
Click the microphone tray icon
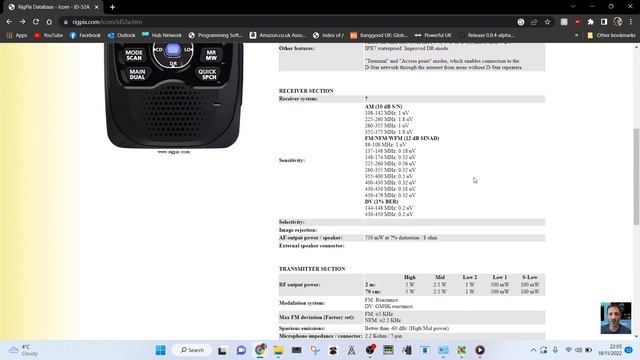pyautogui.click(x=556, y=350)
